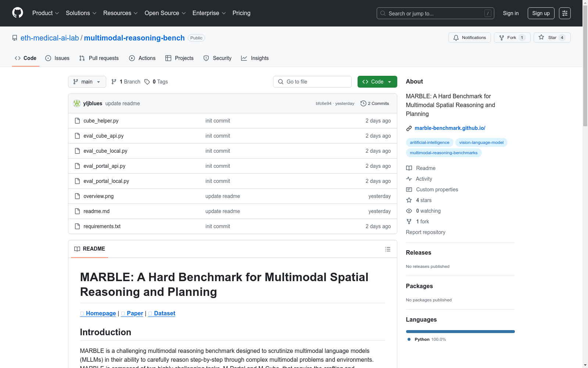Click the fork icon beside 1 fork
Screen dimensions: 588x368
409,222
